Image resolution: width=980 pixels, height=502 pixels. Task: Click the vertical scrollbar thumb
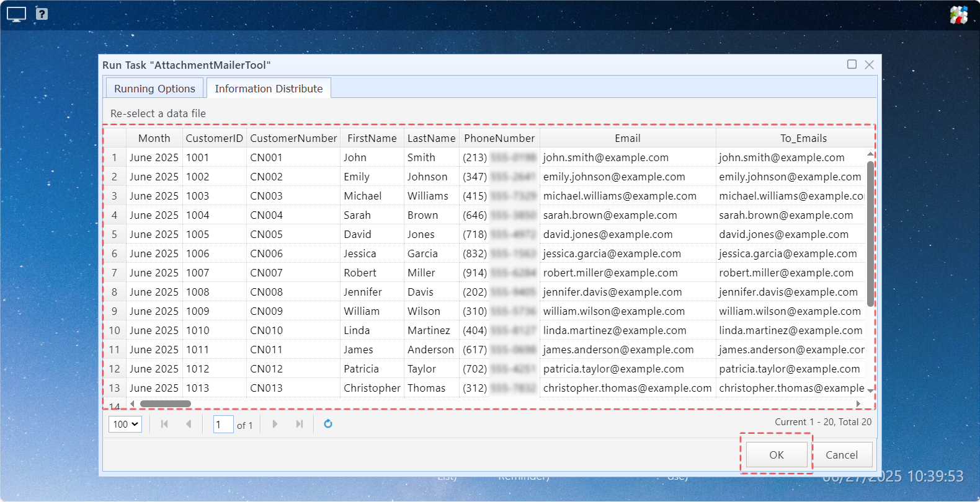[x=870, y=234]
